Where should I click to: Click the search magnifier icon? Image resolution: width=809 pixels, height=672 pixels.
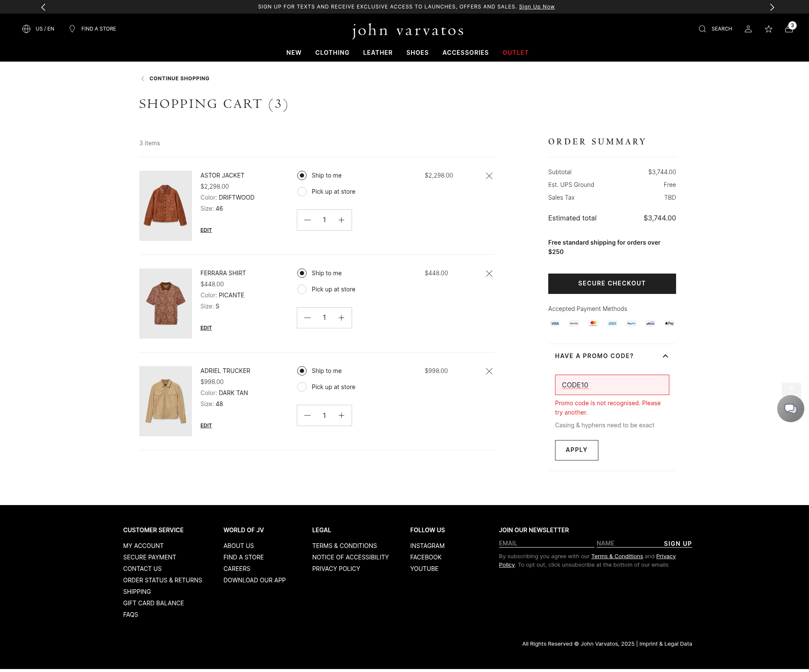click(x=702, y=29)
